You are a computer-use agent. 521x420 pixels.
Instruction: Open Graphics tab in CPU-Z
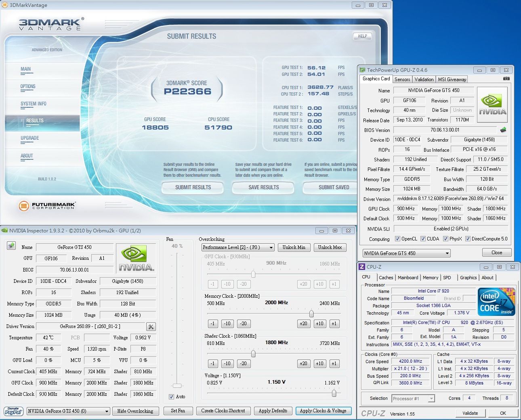(x=468, y=278)
